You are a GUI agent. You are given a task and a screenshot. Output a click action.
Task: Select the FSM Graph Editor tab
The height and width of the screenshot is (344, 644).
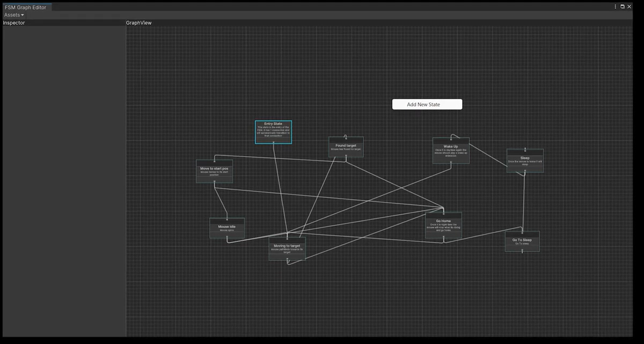click(x=25, y=7)
